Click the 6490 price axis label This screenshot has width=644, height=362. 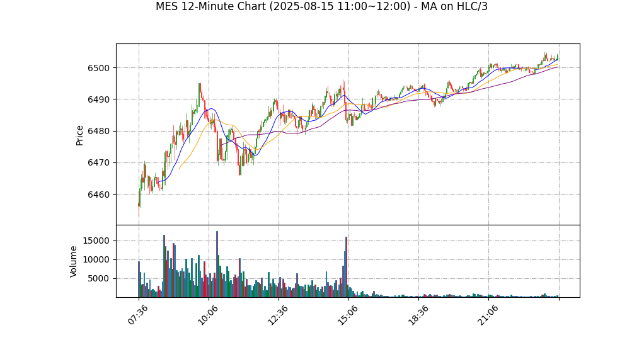coord(99,99)
